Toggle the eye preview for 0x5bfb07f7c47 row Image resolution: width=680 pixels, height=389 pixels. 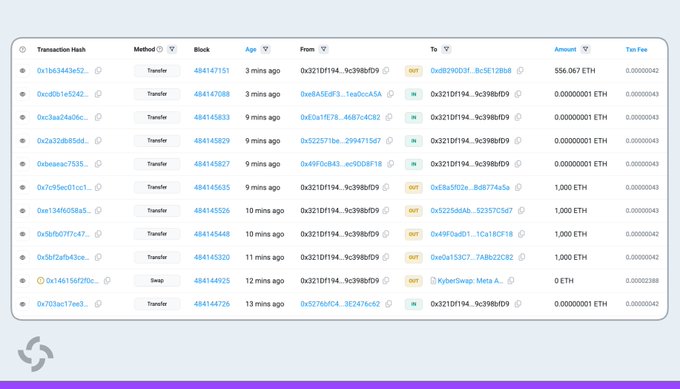[x=23, y=234]
